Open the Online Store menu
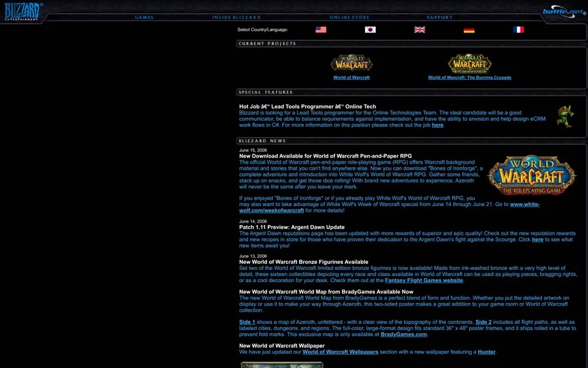This screenshot has width=588, height=368. tap(349, 17)
